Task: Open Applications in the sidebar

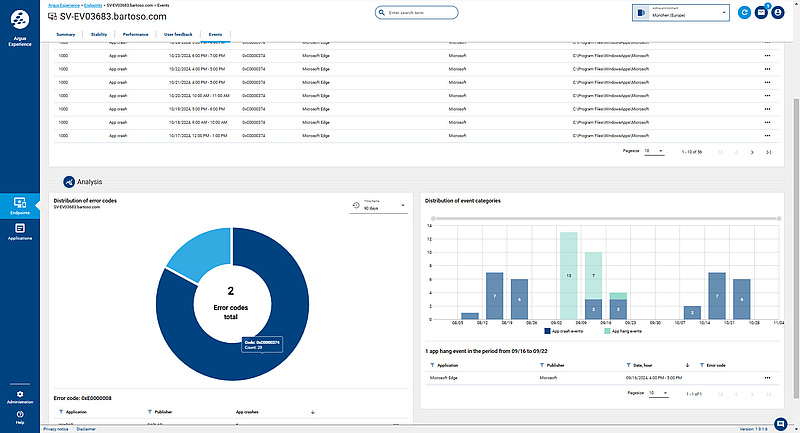Action: point(20,232)
